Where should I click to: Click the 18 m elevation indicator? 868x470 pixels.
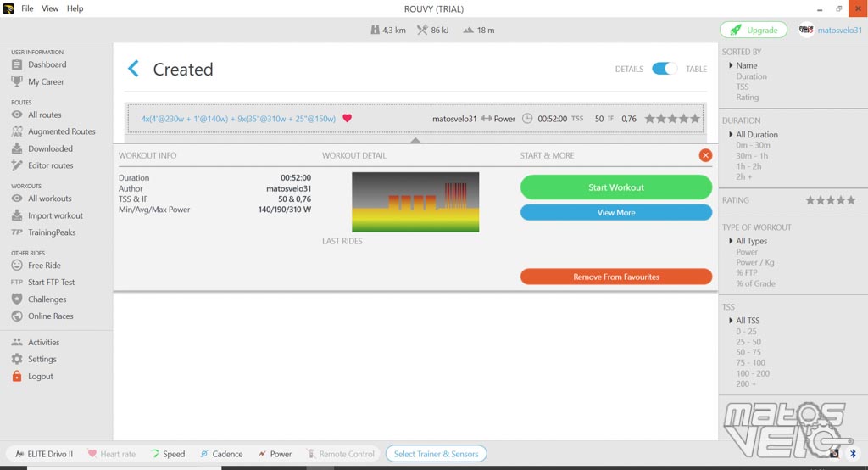point(479,30)
